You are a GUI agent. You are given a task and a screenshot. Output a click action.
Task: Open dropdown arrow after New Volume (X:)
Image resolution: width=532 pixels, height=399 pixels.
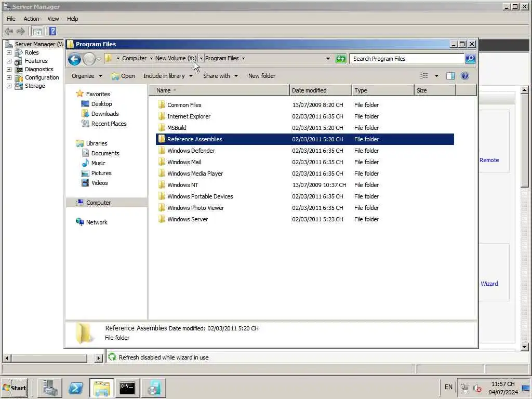(201, 58)
